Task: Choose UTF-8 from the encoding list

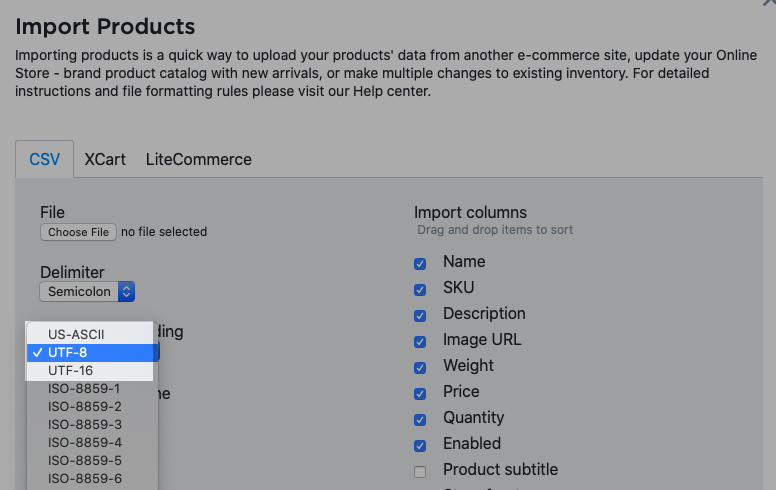Action: click(x=74, y=352)
